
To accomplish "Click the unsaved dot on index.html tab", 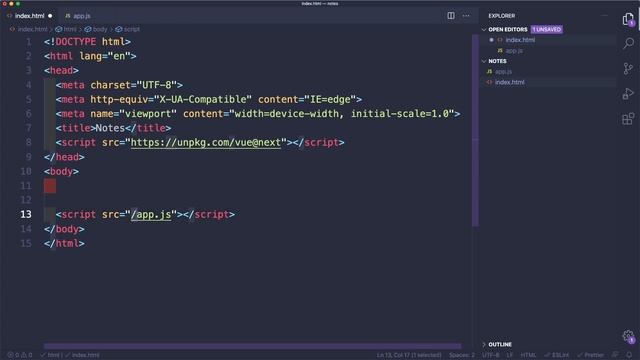I will pyautogui.click(x=50, y=16).
